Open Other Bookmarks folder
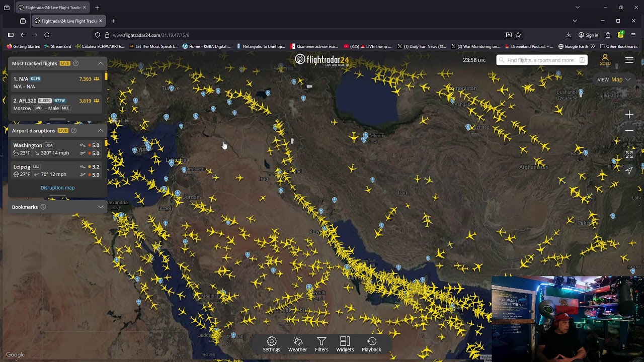 (x=618, y=46)
